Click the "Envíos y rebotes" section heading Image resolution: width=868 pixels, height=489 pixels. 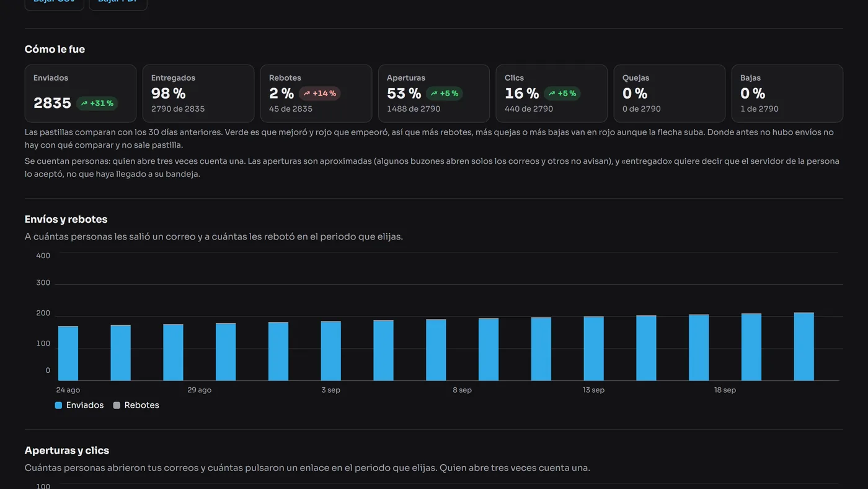(66, 220)
